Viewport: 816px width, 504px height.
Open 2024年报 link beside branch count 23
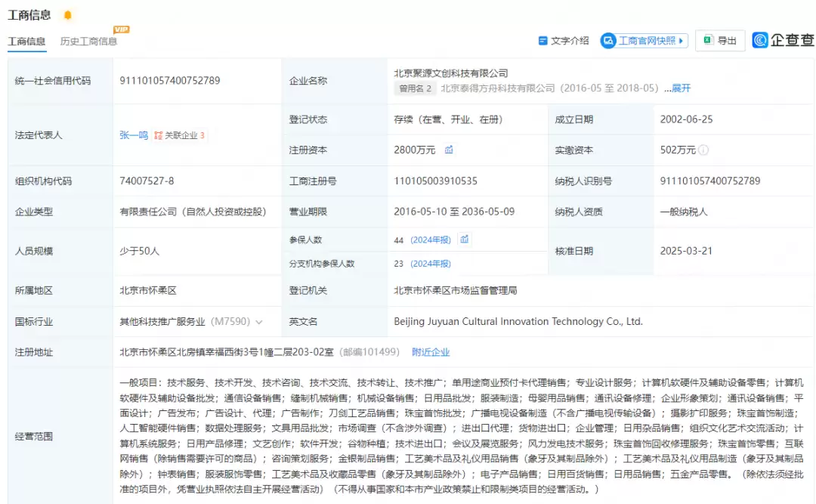(431, 264)
